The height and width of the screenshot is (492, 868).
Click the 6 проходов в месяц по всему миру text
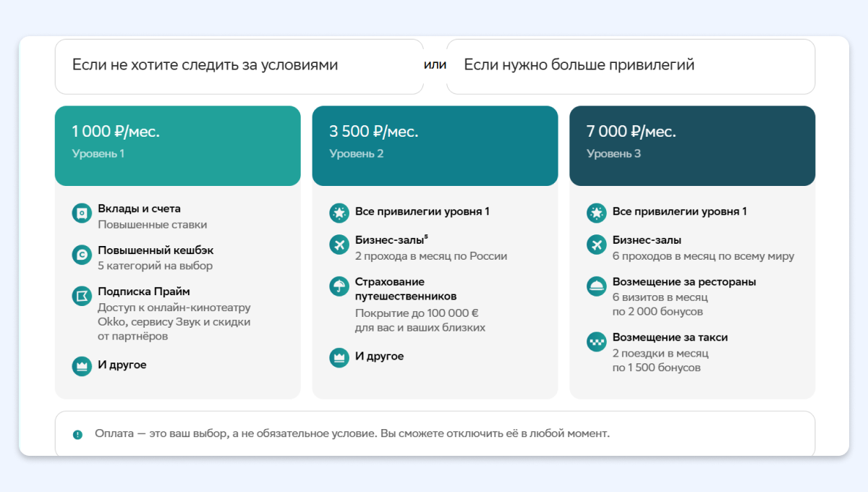click(704, 256)
